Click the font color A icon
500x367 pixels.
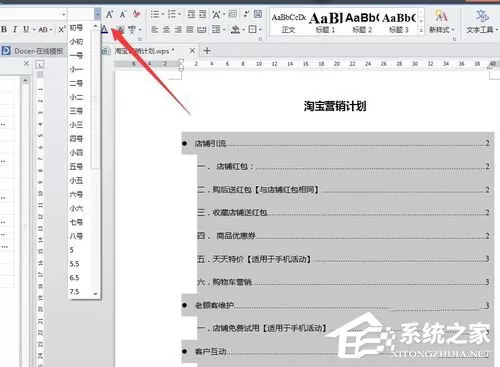[x=104, y=30]
